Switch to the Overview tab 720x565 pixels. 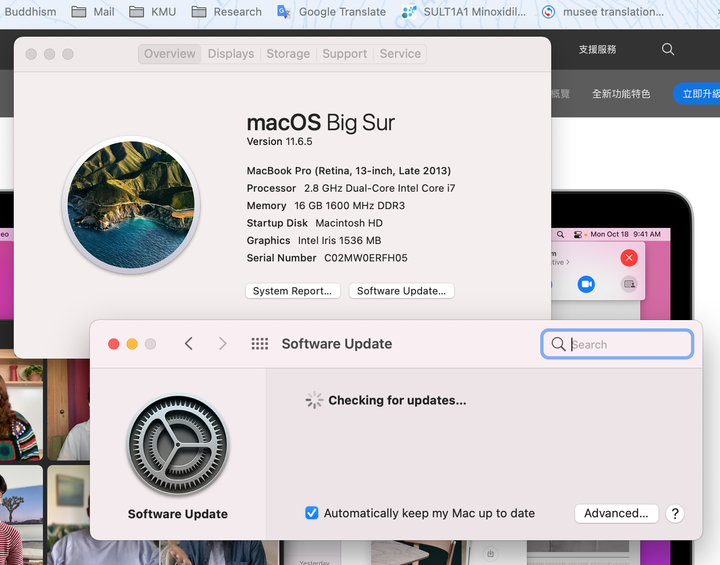170,54
